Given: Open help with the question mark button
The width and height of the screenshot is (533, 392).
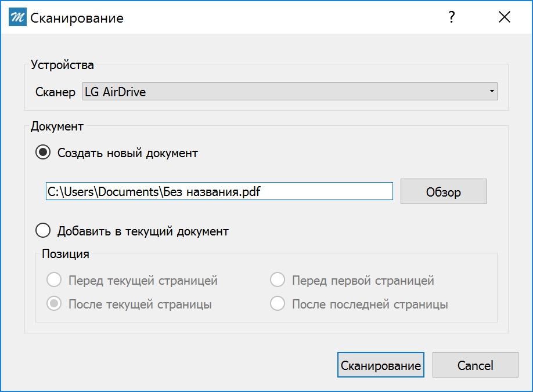Looking at the screenshot, I should [x=451, y=17].
